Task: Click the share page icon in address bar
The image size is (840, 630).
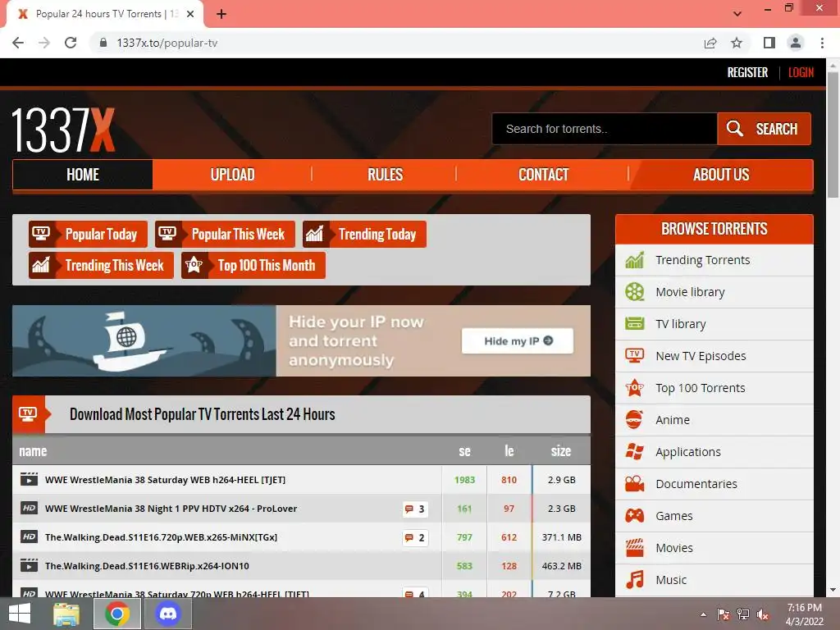Action: 710,43
